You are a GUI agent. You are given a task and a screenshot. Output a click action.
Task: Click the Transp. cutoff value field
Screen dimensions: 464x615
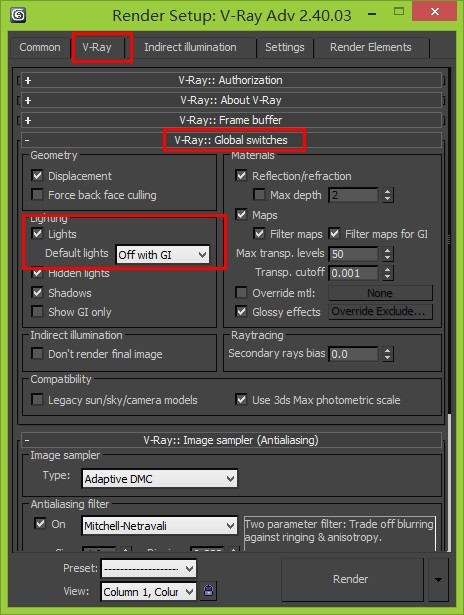point(353,273)
